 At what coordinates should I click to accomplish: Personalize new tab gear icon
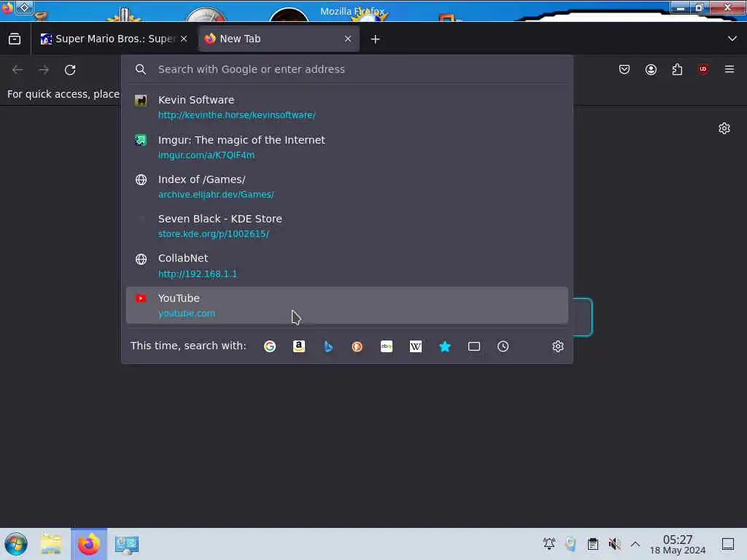(724, 128)
